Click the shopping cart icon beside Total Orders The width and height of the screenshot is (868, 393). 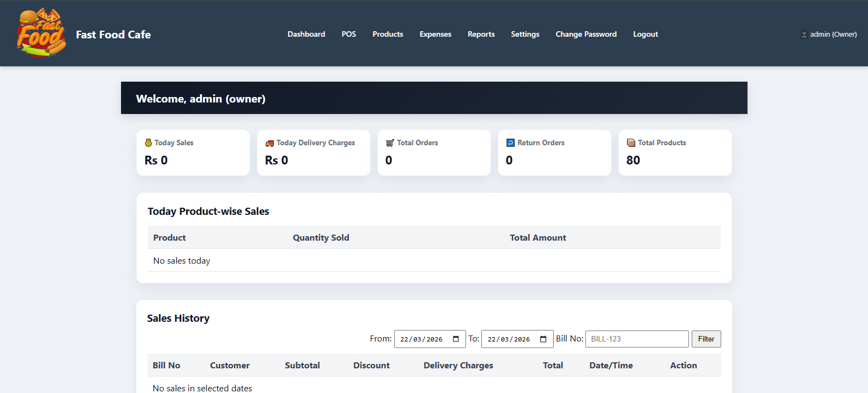click(x=390, y=143)
